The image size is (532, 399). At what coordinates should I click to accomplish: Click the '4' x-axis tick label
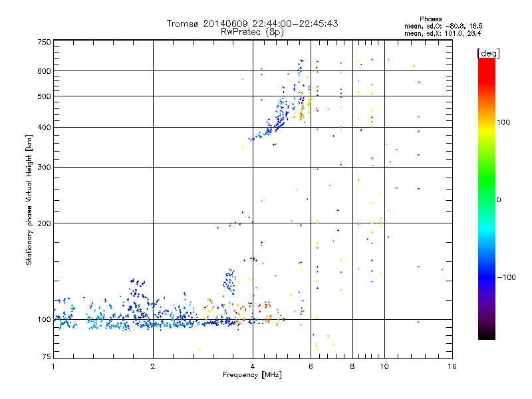[253, 366]
